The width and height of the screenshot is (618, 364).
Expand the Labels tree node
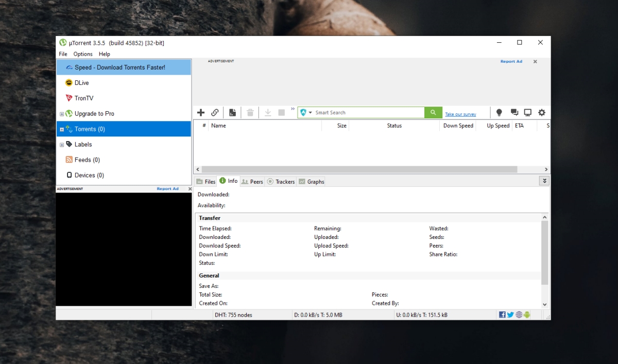click(62, 145)
